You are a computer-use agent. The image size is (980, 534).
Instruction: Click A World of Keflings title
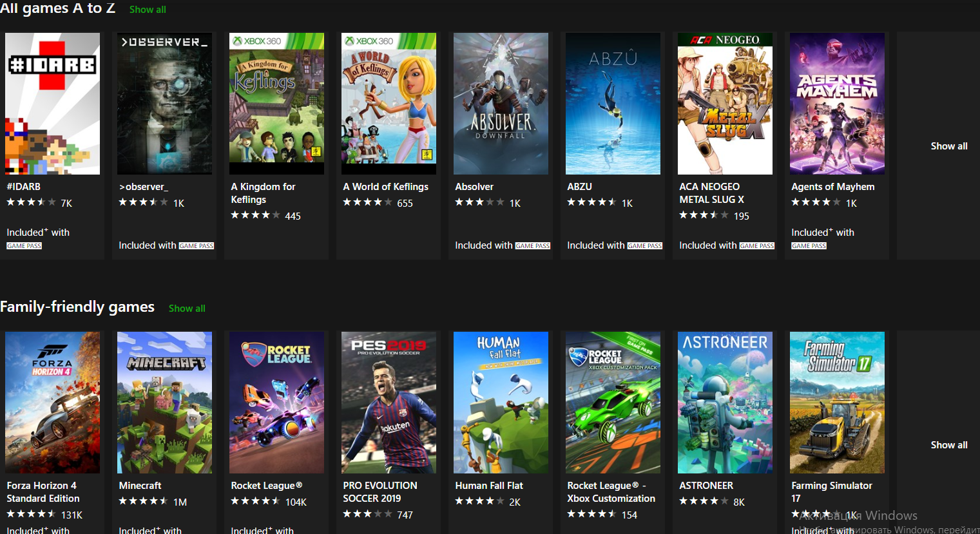pos(386,187)
